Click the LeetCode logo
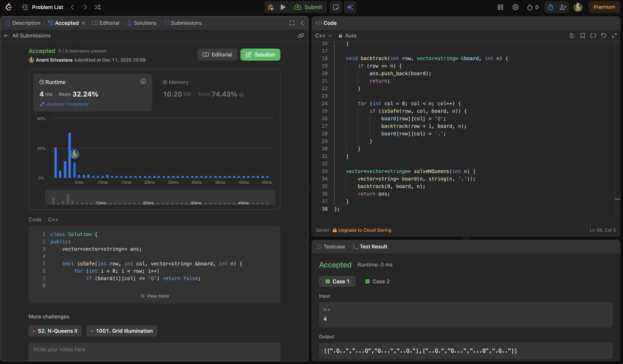 pos(9,7)
